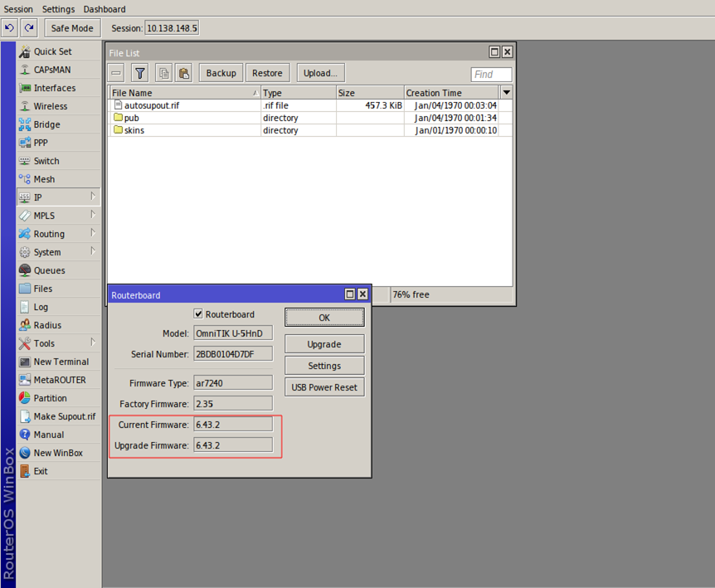Open MetaROUTER section

coord(59,380)
